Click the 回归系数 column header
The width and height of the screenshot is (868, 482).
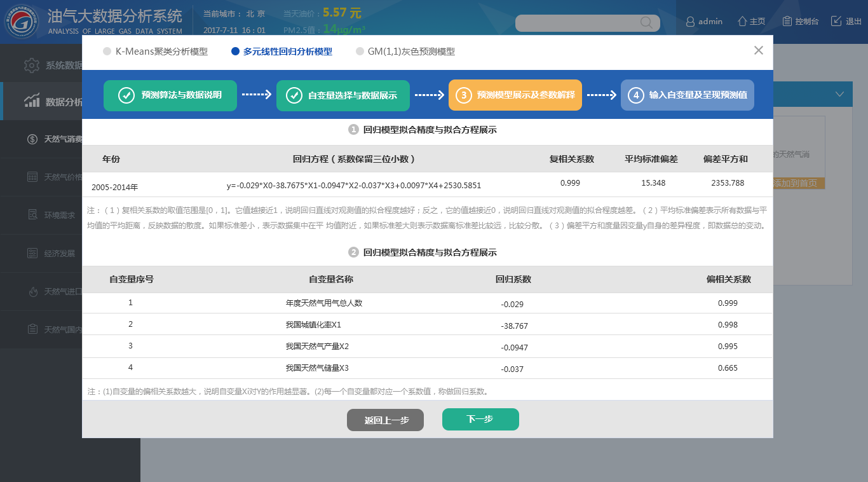click(x=513, y=279)
